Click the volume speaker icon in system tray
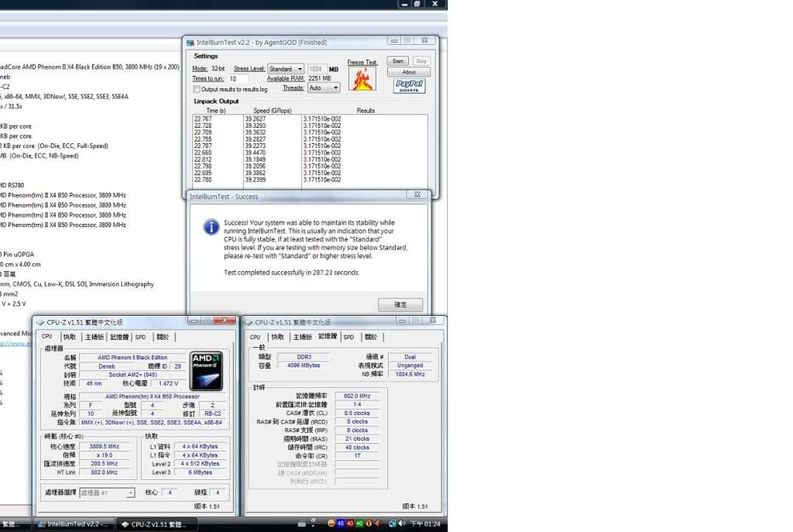The width and height of the screenshot is (793, 532). [402, 523]
